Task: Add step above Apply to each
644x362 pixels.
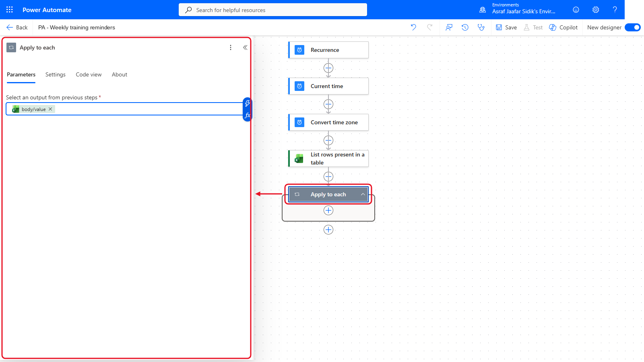Action: click(328, 177)
